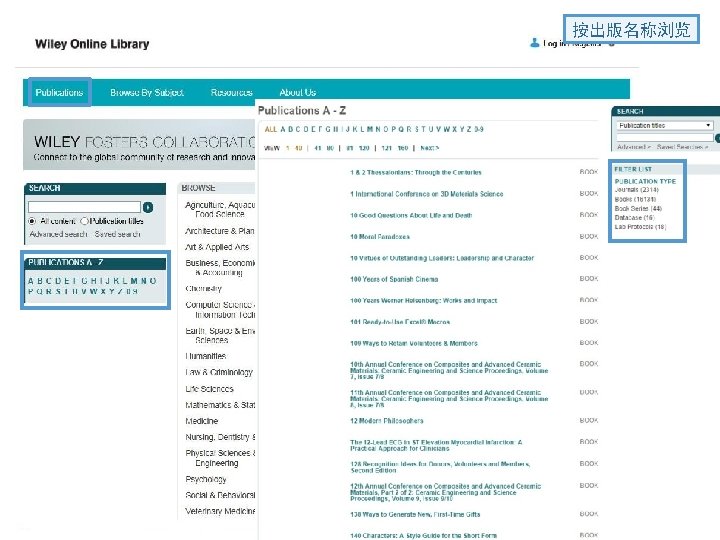Browse Medicine subject
This screenshot has height=540, width=720.
[x=202, y=421]
